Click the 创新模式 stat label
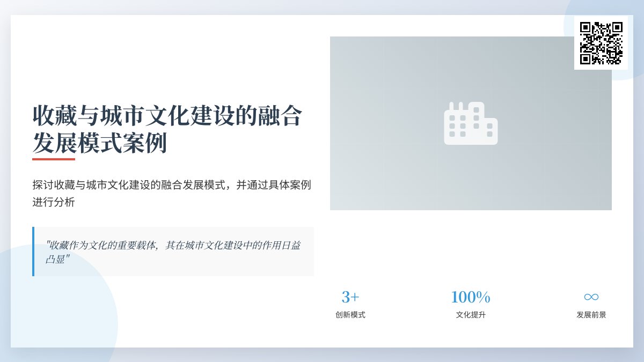Screen dimensions: 644x362 point(350,315)
